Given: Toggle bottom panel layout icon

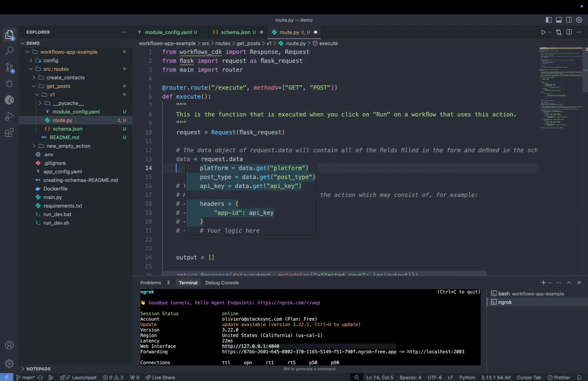Looking at the screenshot, I should click(559, 20).
